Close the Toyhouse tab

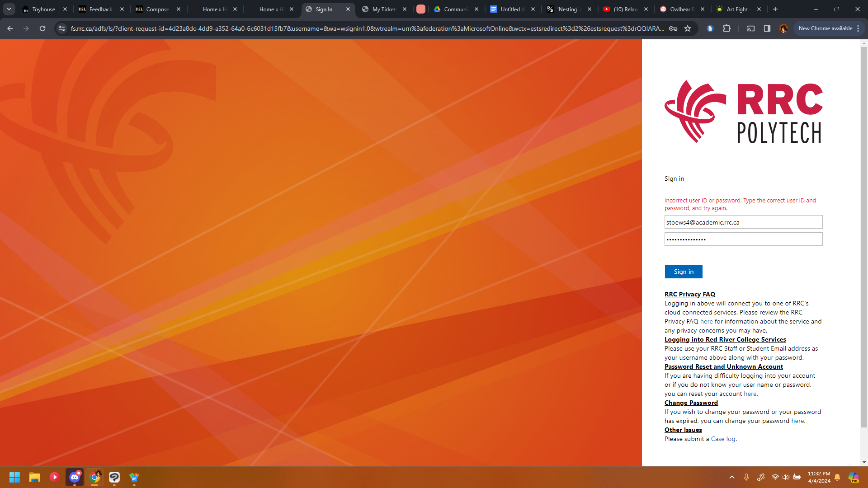click(65, 9)
